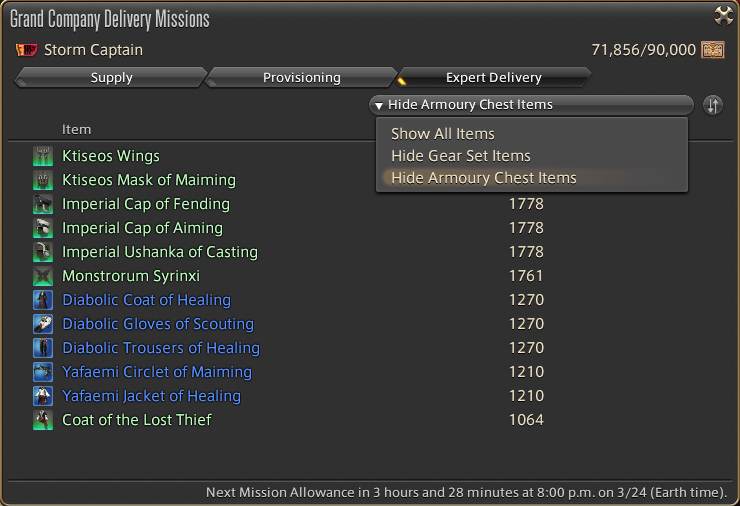This screenshot has width=740, height=506.
Task: Open the Hide Armoury Chest Items dropdown
Action: tap(531, 105)
